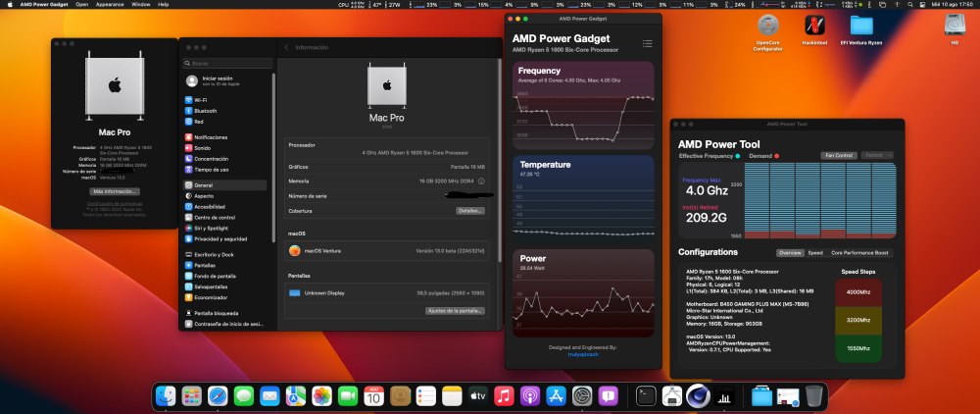Launch FaceTime from the dock
Viewport: 980px width, 414px height.
348,396
